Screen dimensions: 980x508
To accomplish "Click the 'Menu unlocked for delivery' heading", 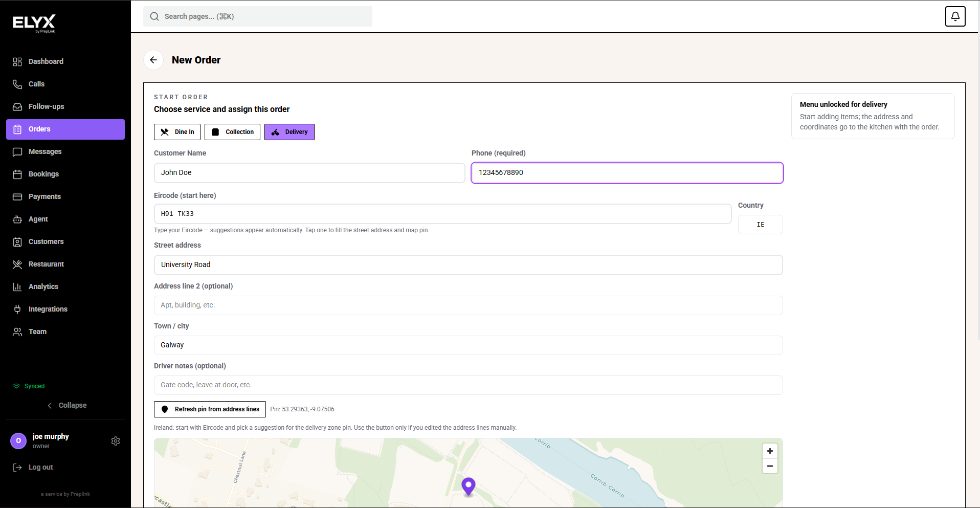I will click(x=843, y=104).
